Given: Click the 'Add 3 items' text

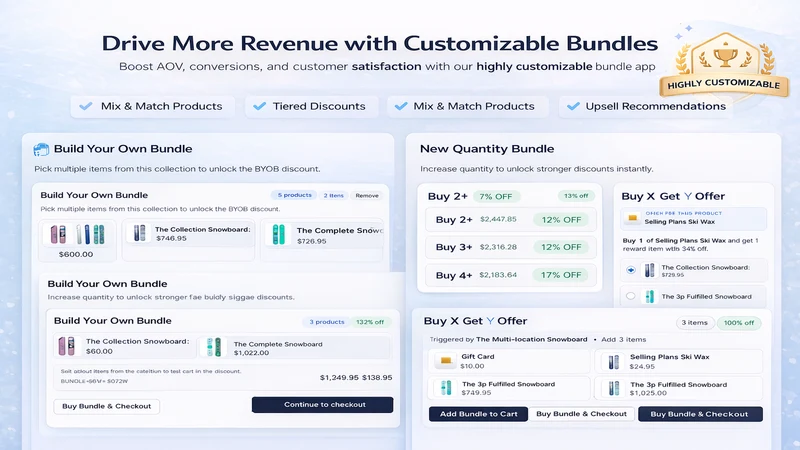Looking at the screenshot, I should (x=623, y=339).
